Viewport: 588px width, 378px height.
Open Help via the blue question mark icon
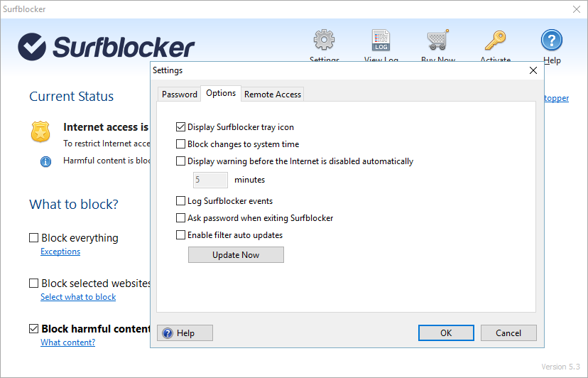[x=552, y=40]
